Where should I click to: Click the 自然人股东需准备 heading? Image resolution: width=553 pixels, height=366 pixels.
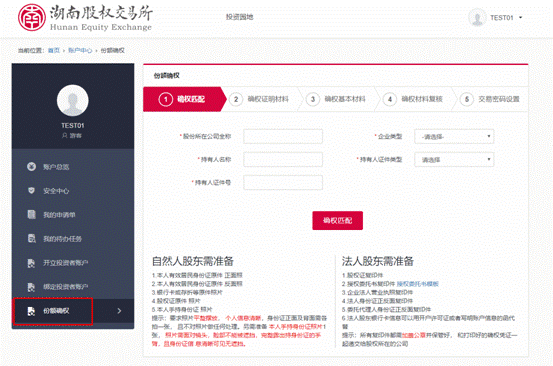click(193, 261)
